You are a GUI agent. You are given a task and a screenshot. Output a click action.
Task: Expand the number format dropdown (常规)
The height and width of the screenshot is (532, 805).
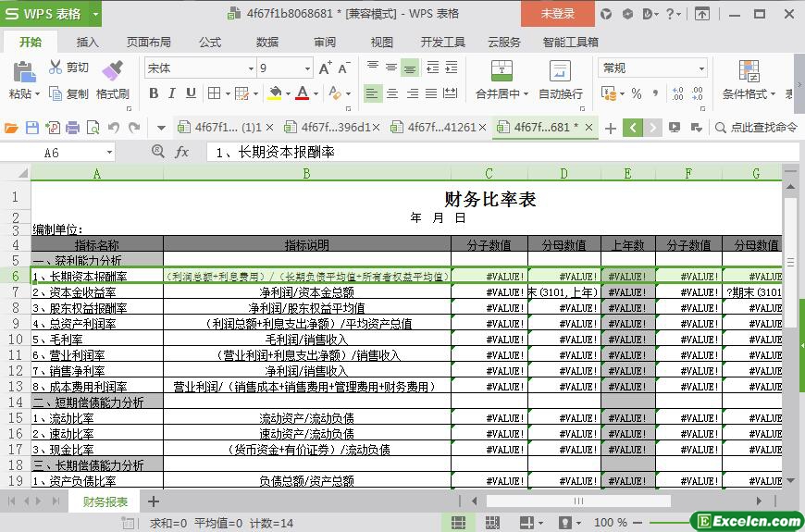(x=701, y=68)
